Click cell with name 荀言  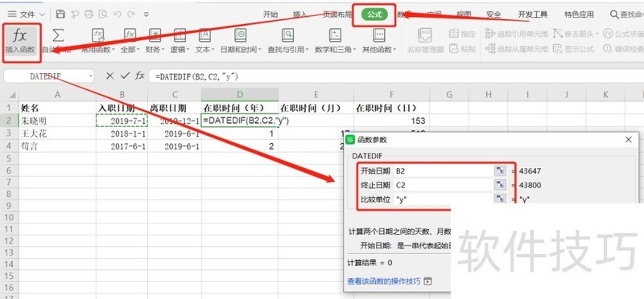[57, 146]
